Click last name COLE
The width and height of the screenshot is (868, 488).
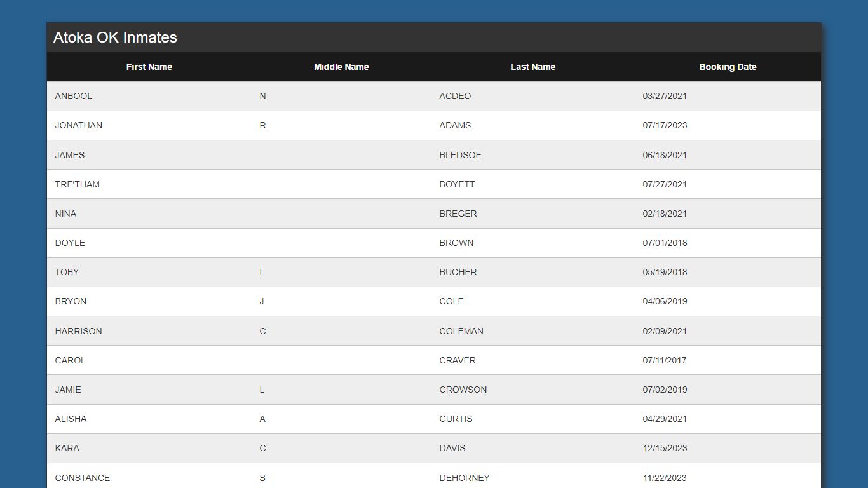coord(451,301)
